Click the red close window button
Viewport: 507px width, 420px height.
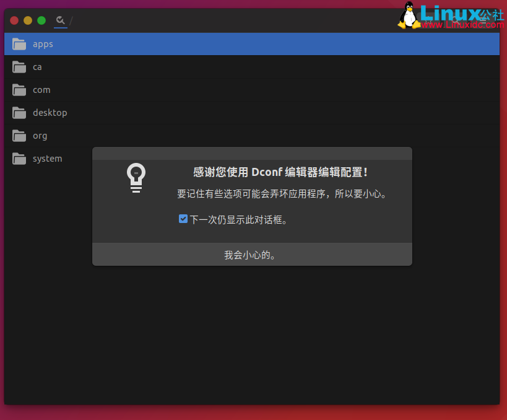click(14, 20)
